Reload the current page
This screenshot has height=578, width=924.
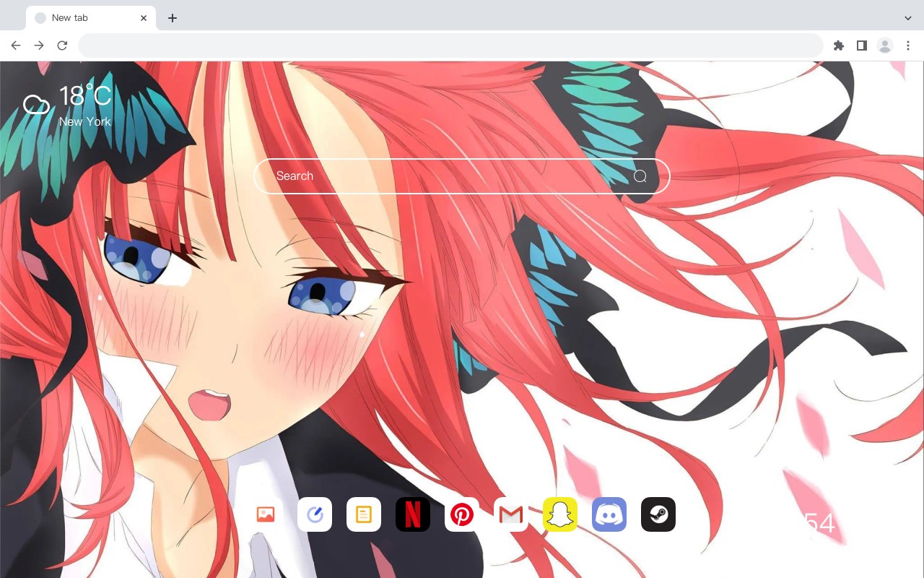pos(62,46)
